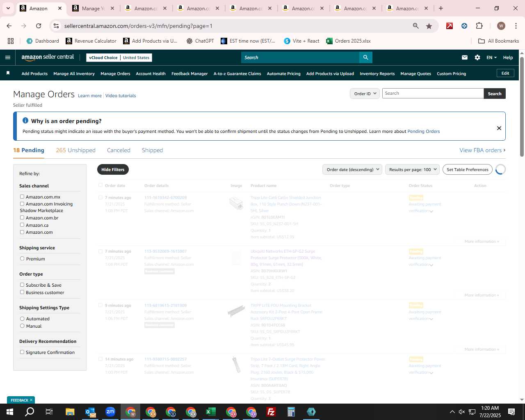
Task: Click the red arrow extension icon
Action: 450,26
